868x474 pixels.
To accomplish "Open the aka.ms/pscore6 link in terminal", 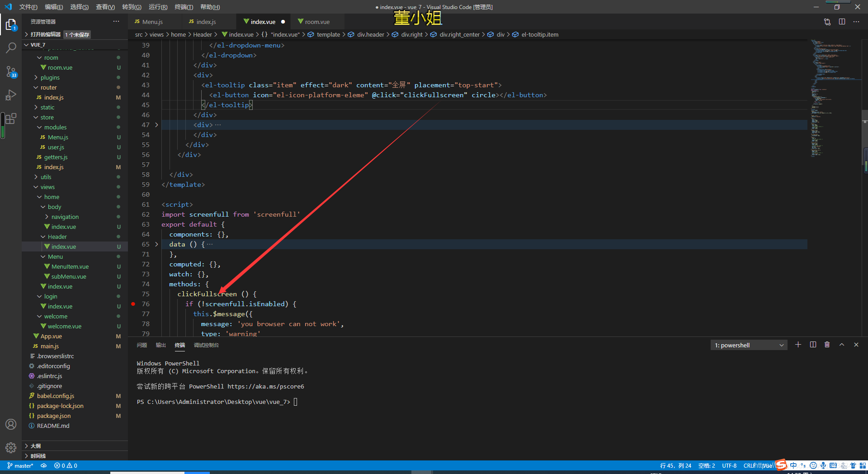I will [x=265, y=386].
